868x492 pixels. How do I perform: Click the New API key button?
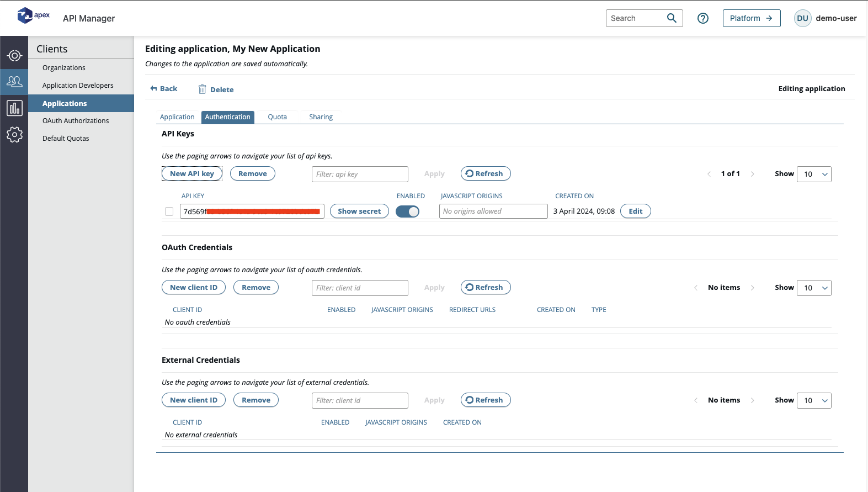[192, 174]
